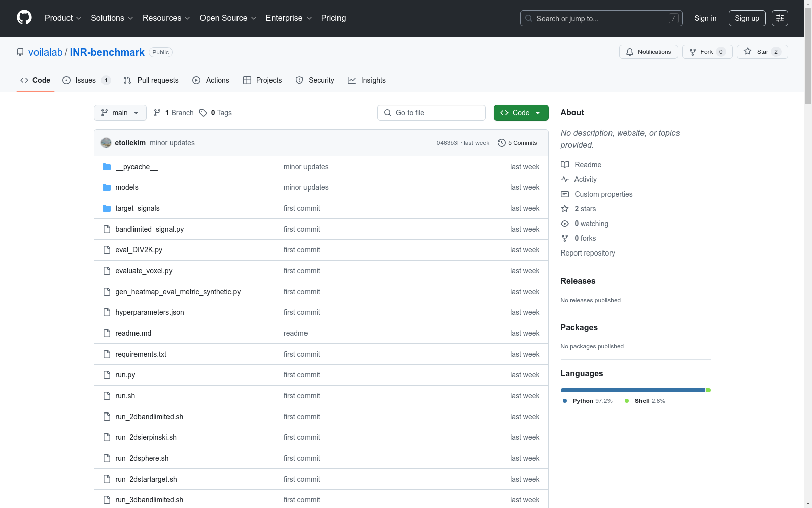Open the main branch selector dropdown

120,113
